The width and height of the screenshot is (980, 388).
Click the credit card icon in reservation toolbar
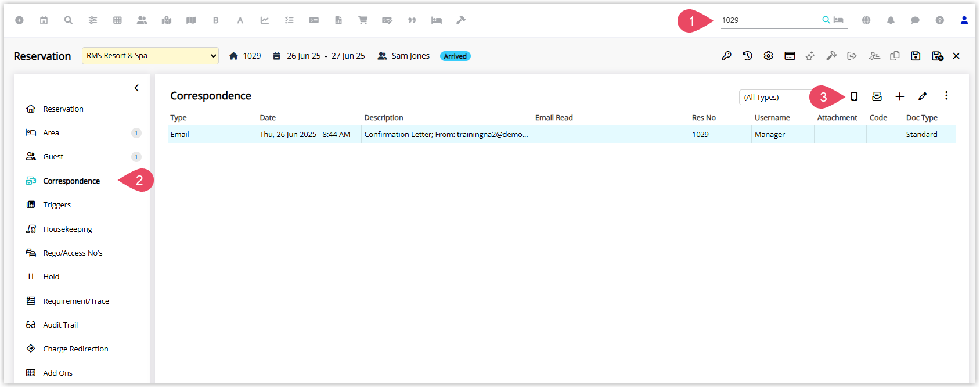(790, 56)
